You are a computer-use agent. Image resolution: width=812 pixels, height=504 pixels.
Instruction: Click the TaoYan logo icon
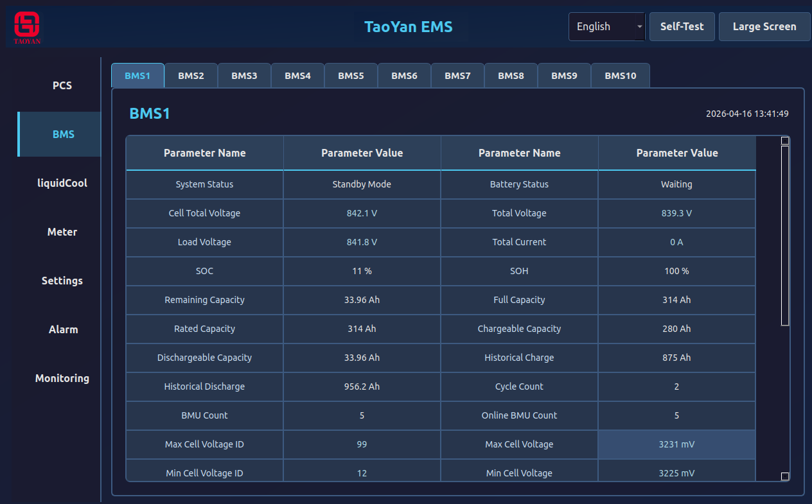tap(27, 27)
